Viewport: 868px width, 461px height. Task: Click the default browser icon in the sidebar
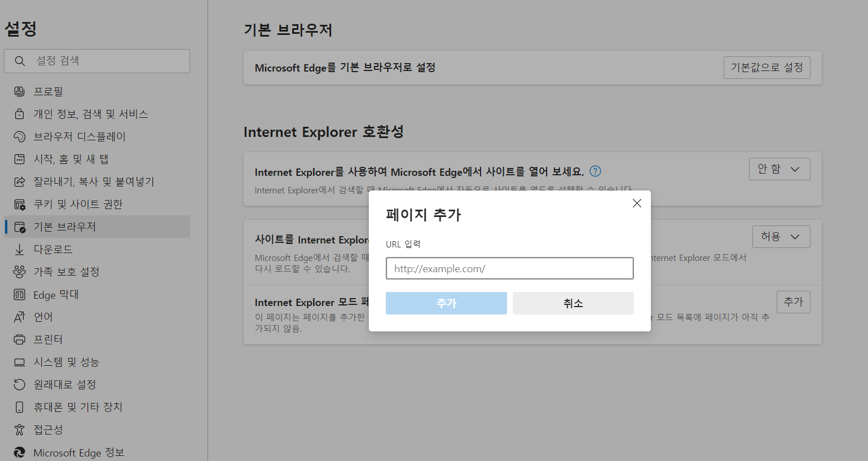19,227
